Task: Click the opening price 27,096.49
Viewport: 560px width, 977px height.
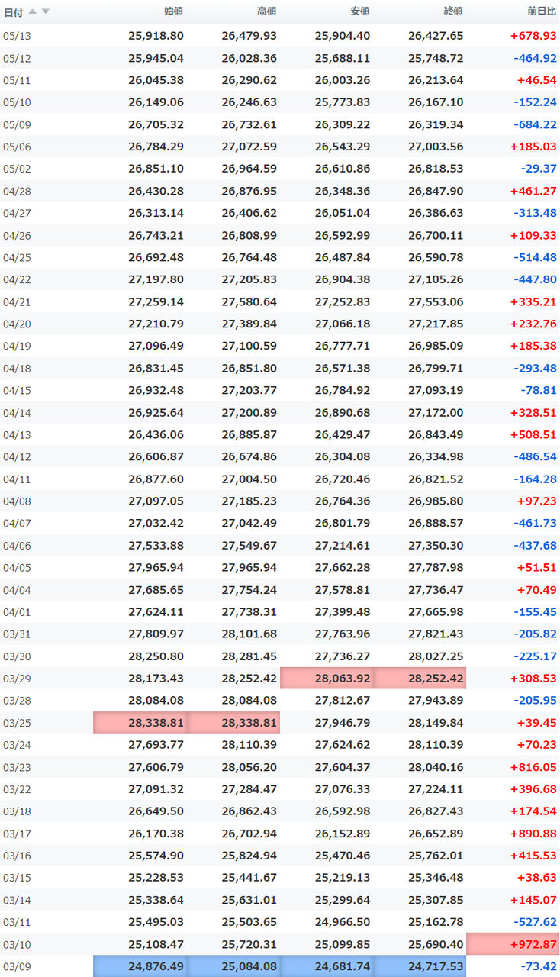Action: click(156, 346)
